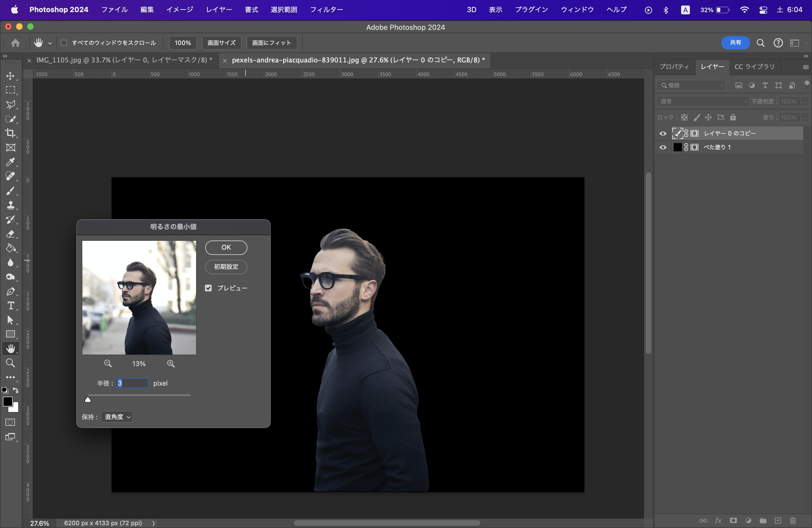Switch to the IMG_1105.jpg document tab
Screen dimensions: 812x528
pyautogui.click(x=124, y=60)
